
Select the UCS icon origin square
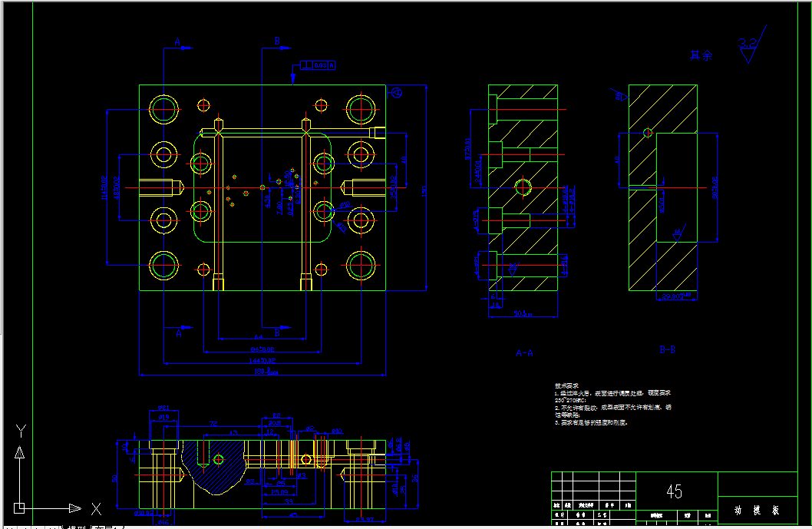click(19, 508)
